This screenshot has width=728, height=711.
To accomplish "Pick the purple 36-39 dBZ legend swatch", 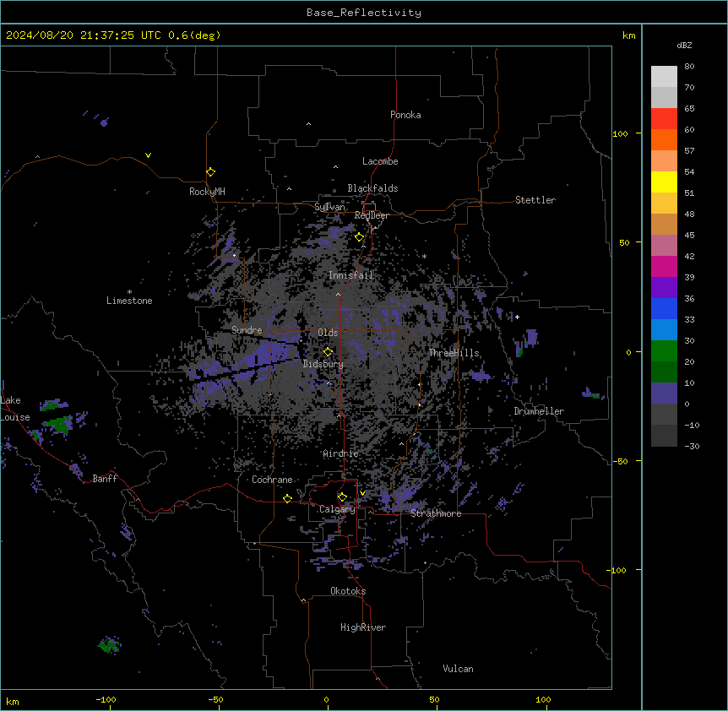I will click(x=664, y=288).
